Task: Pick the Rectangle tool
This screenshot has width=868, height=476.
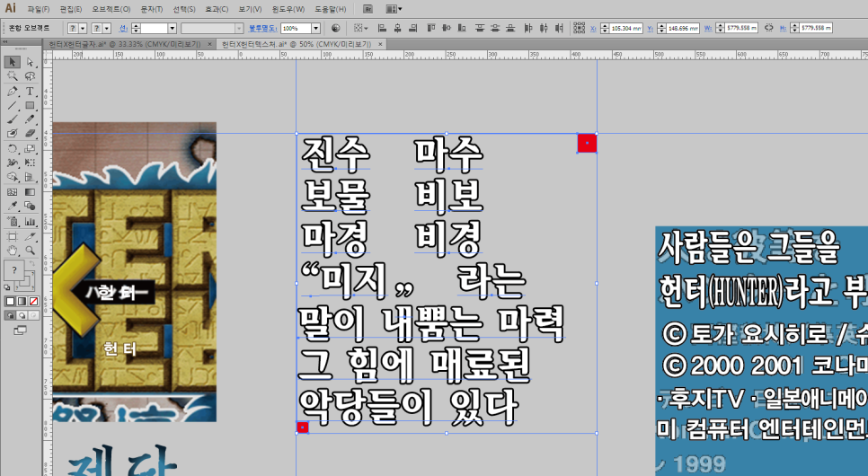Action: pyautogui.click(x=30, y=105)
